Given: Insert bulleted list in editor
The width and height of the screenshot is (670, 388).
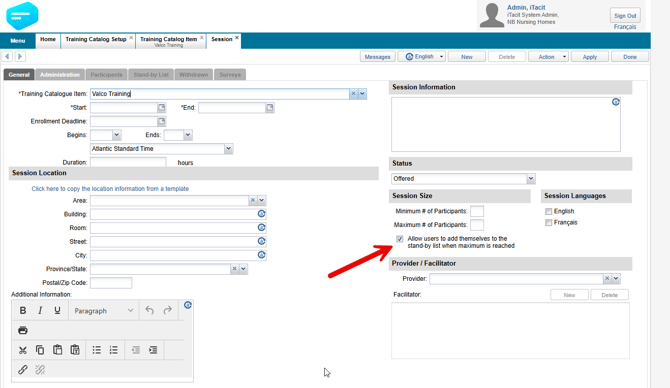Looking at the screenshot, I should click(97, 350).
